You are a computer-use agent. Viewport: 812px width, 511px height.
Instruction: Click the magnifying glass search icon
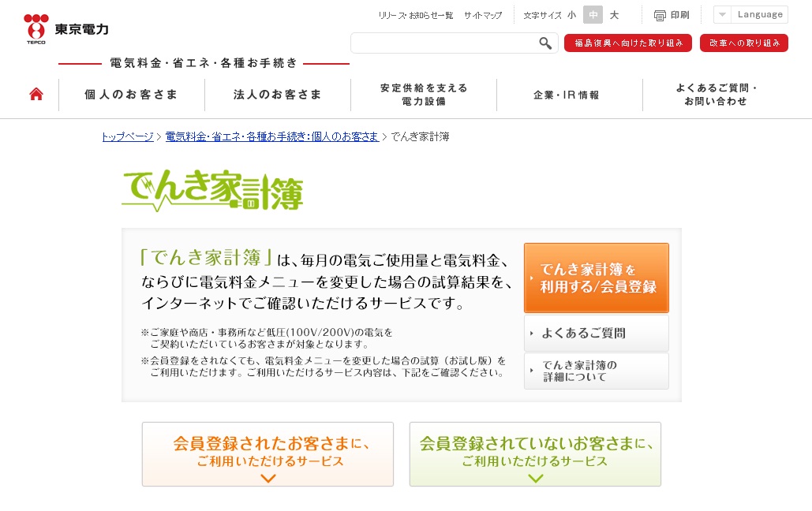pos(544,43)
